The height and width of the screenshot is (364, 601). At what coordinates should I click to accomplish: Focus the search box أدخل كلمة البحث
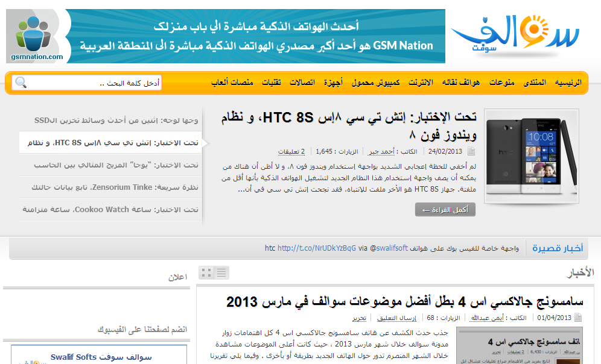pos(87,83)
